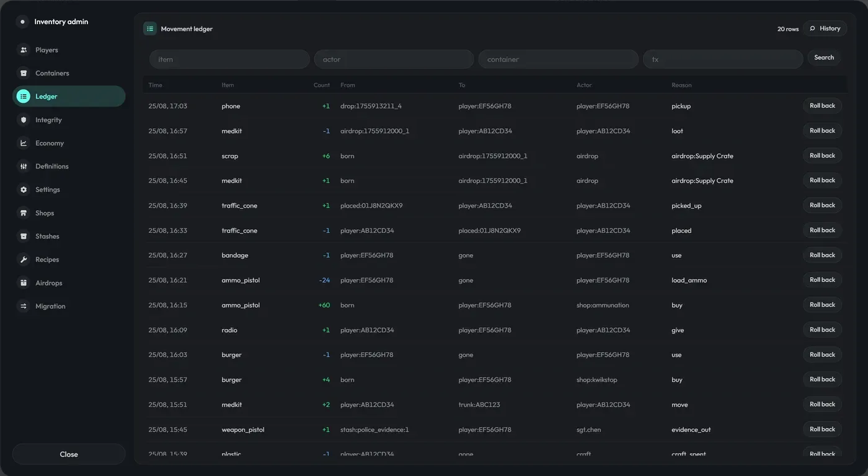Roll back the bandage use entry
The height and width of the screenshot is (476, 868).
[822, 255]
